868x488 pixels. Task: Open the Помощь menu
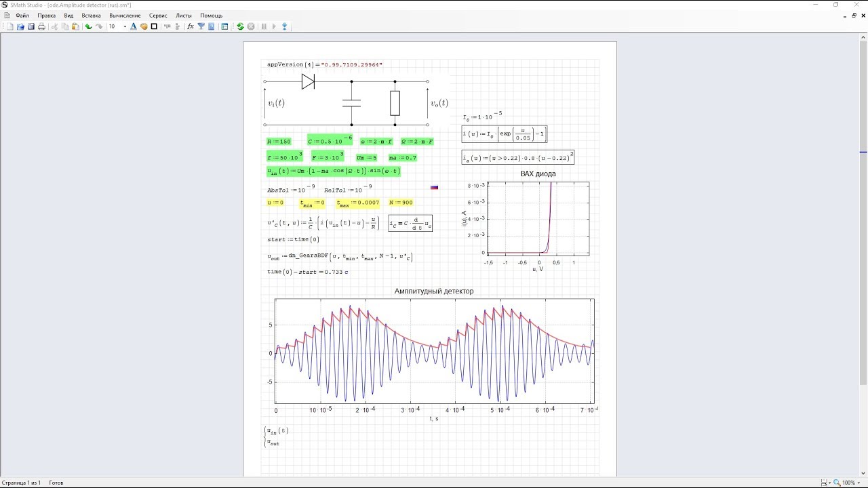pos(211,15)
